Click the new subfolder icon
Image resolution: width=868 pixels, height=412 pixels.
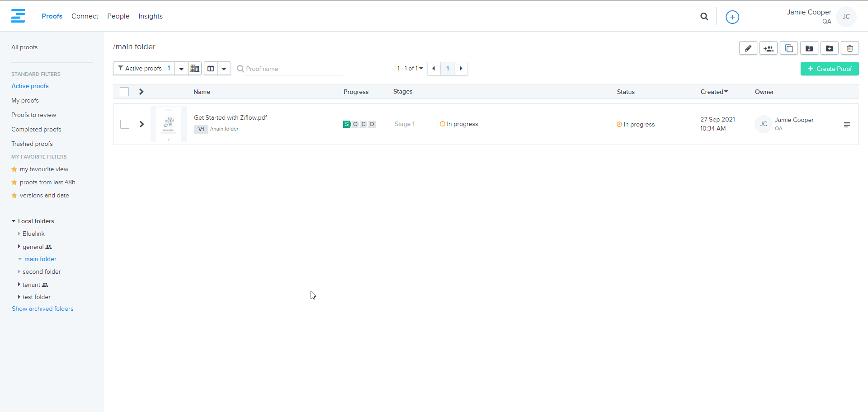click(829, 48)
